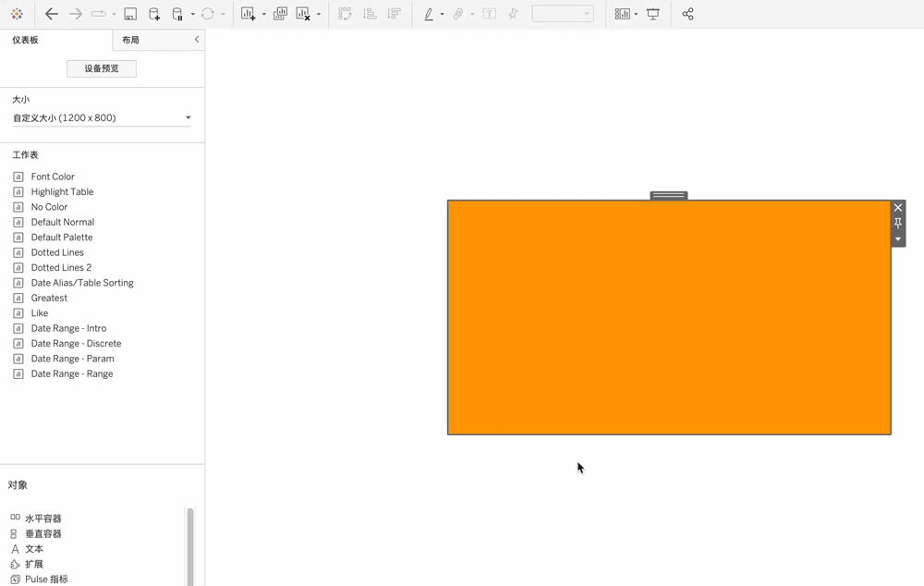Screen dimensions: 924x586
Task: Toggle the pin on the orange object
Action: coord(898,224)
